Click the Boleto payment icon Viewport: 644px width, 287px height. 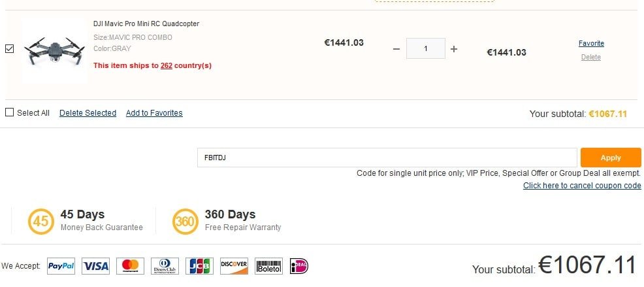click(268, 266)
